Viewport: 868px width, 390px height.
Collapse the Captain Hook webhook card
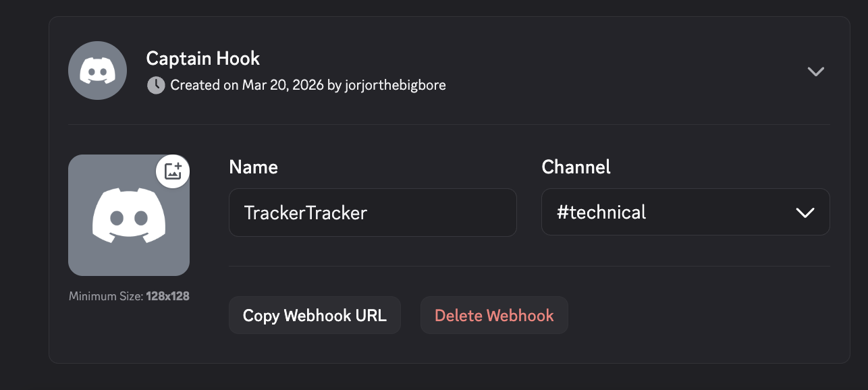pos(816,71)
